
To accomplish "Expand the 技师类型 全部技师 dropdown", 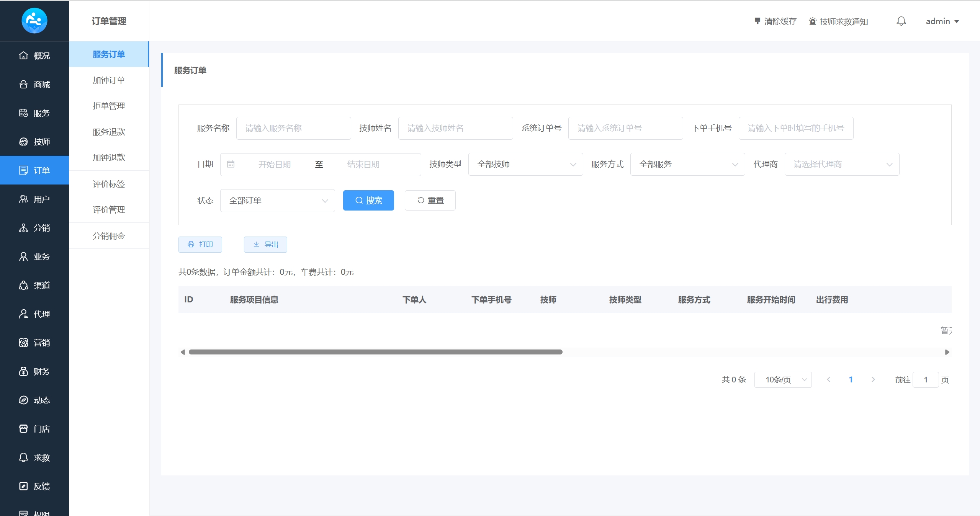I will click(525, 165).
